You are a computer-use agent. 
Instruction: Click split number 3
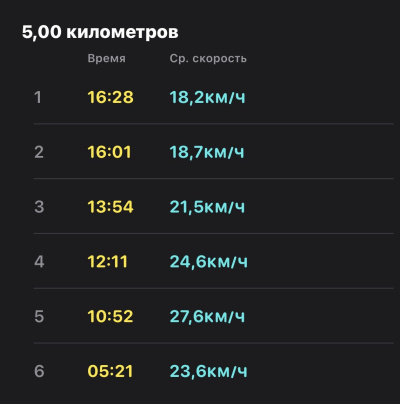pyautogui.click(x=39, y=207)
